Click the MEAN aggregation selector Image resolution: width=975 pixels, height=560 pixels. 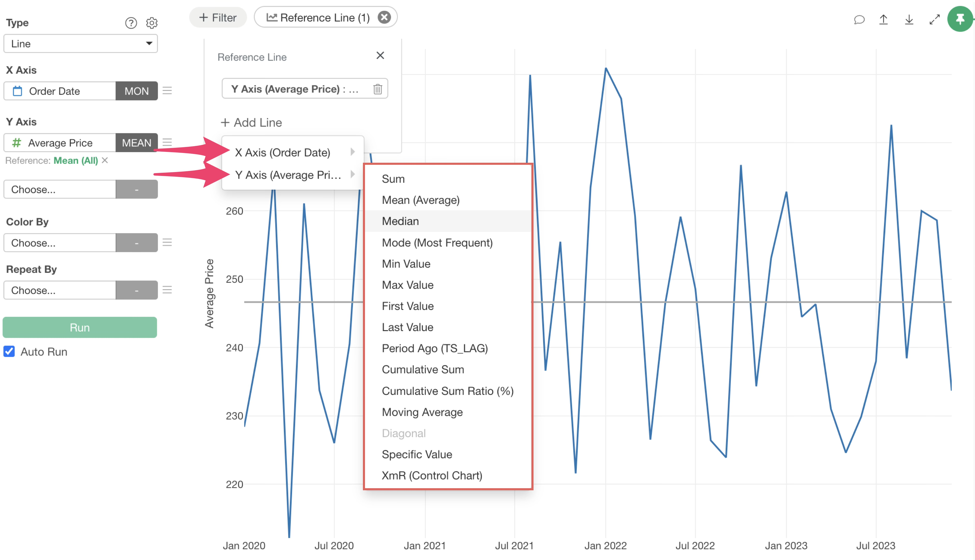point(136,143)
